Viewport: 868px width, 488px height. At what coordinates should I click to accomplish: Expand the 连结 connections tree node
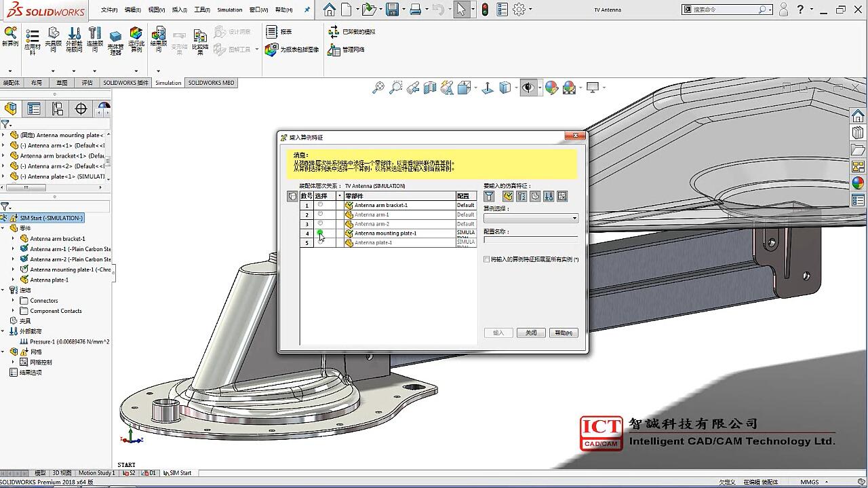(x=3, y=290)
